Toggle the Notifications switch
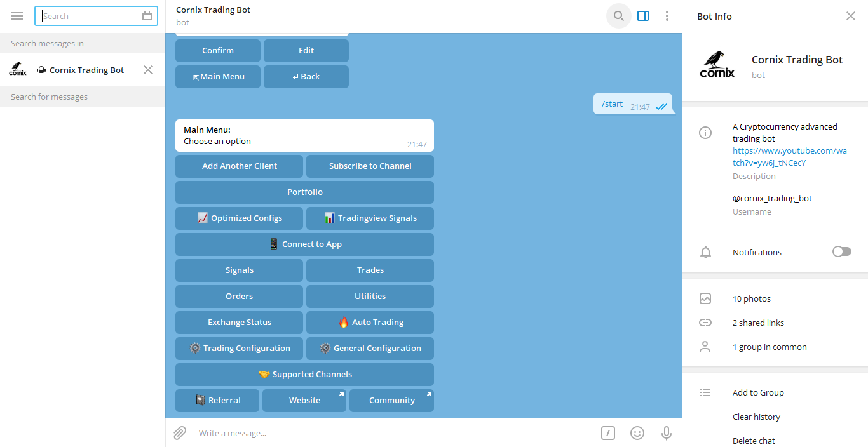 click(842, 251)
